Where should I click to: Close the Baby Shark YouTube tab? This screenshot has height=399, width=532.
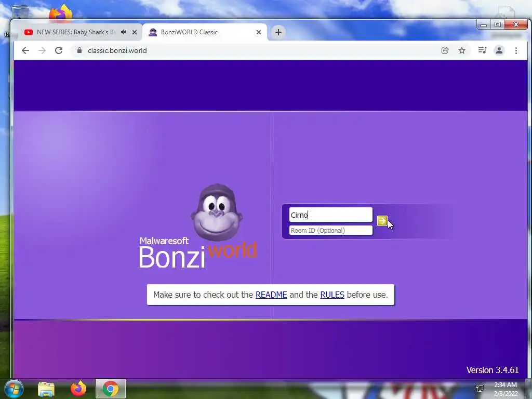click(x=135, y=32)
